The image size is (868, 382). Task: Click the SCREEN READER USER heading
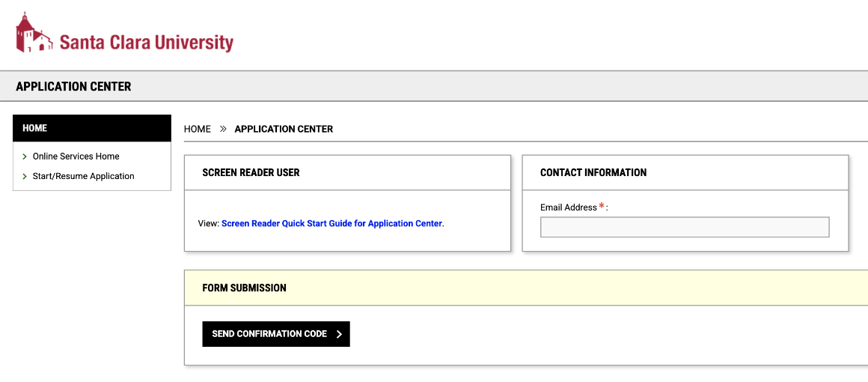click(251, 172)
